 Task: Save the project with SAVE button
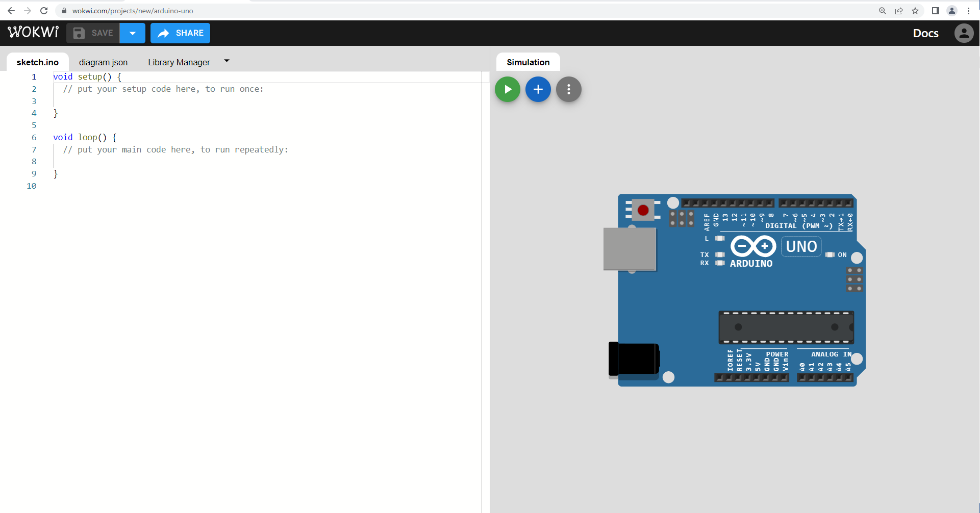(93, 33)
